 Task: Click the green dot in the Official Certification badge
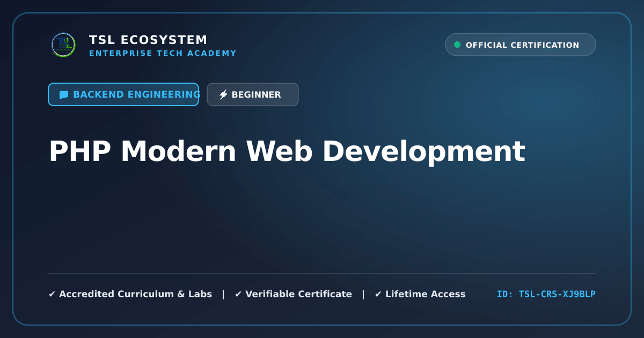pyautogui.click(x=457, y=45)
